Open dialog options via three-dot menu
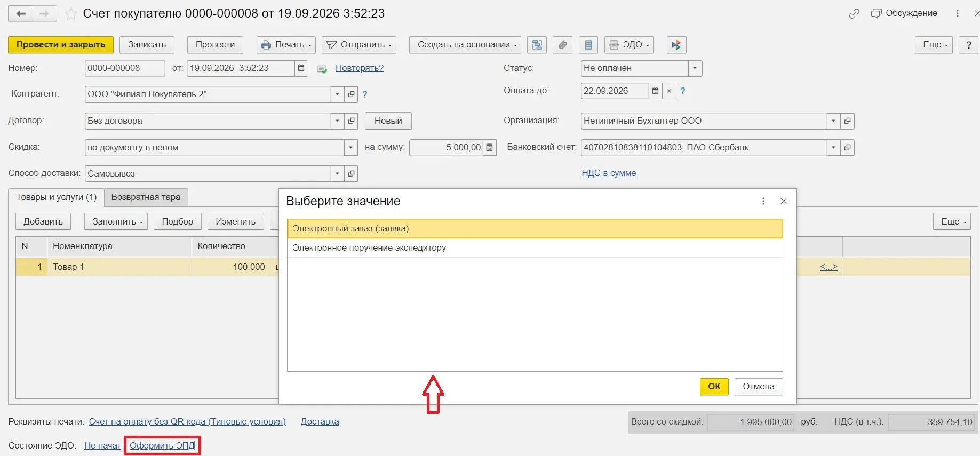Screen dimensions: 980x456 point(763,201)
